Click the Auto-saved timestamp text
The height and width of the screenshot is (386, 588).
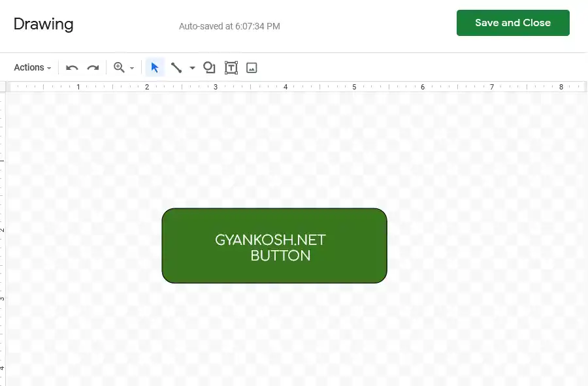point(229,27)
